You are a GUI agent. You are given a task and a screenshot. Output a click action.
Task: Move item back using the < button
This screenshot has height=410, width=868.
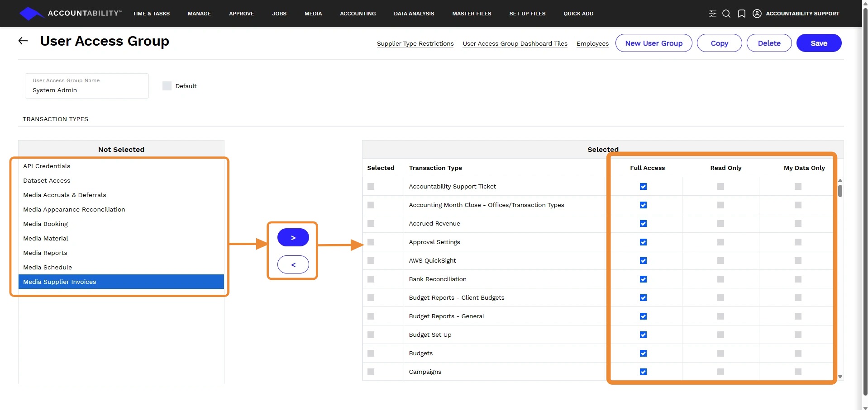tap(293, 264)
